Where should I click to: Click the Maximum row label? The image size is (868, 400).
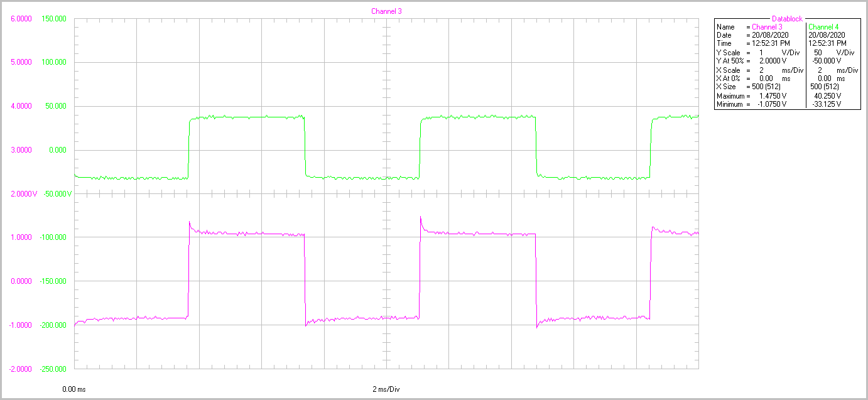tap(730, 95)
